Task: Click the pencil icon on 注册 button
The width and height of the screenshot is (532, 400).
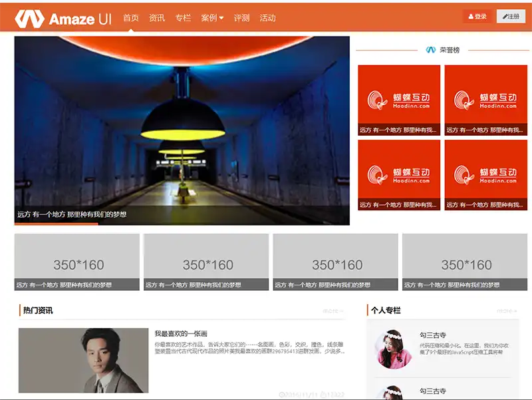Action: coord(505,17)
